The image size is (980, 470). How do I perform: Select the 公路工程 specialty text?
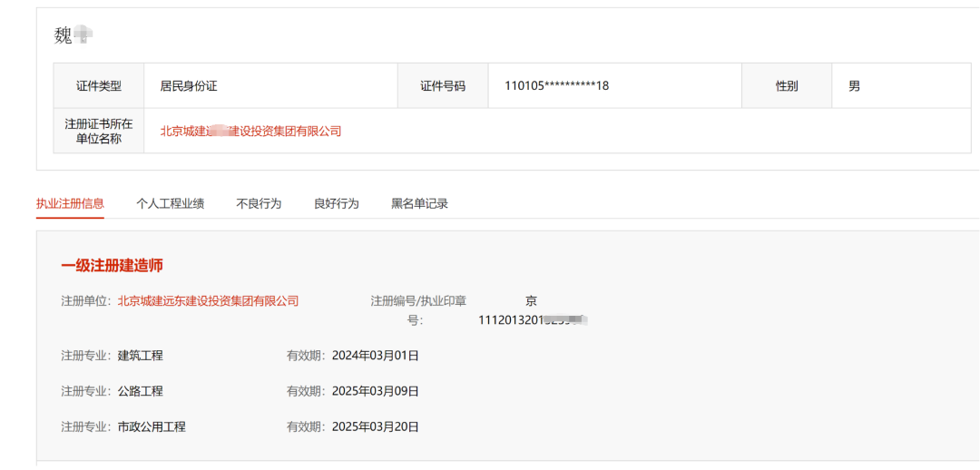click(141, 391)
